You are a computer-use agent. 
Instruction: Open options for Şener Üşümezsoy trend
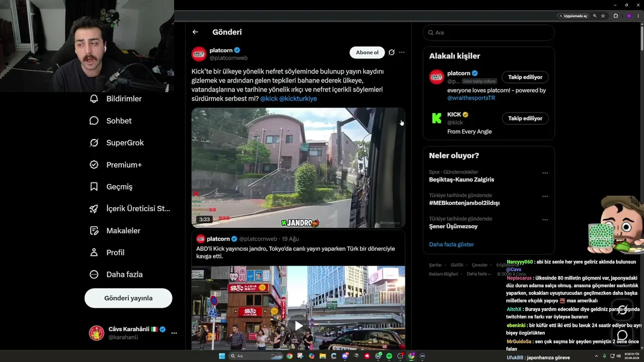coord(545,220)
